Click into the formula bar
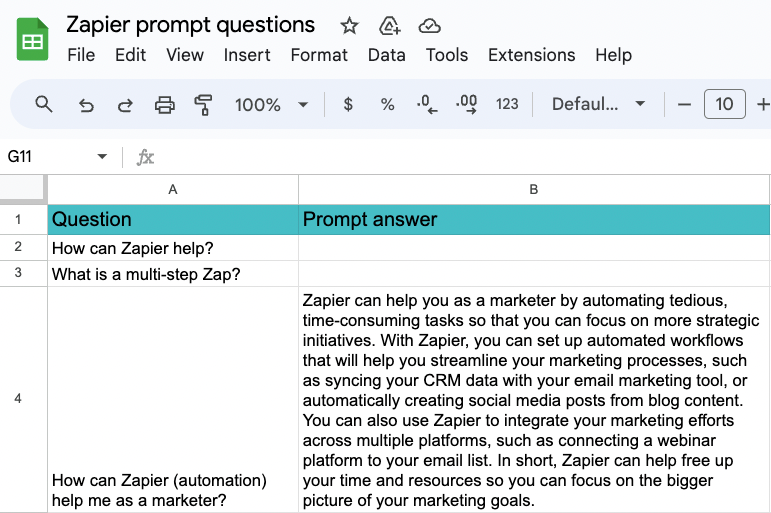 tap(462, 157)
